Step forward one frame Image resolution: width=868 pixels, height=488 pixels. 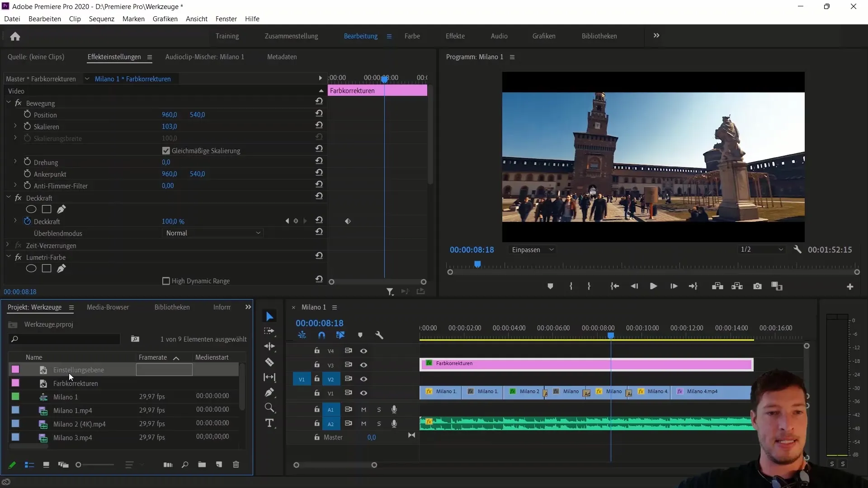[x=674, y=286]
